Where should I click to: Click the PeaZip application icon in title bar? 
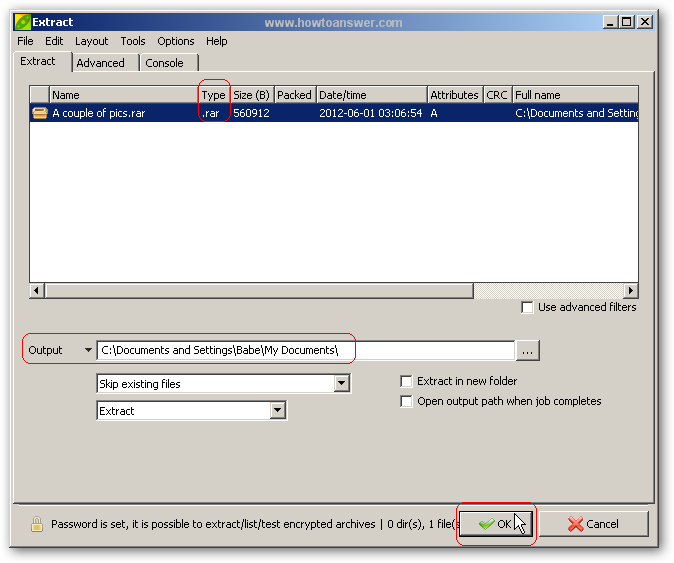click(22, 22)
